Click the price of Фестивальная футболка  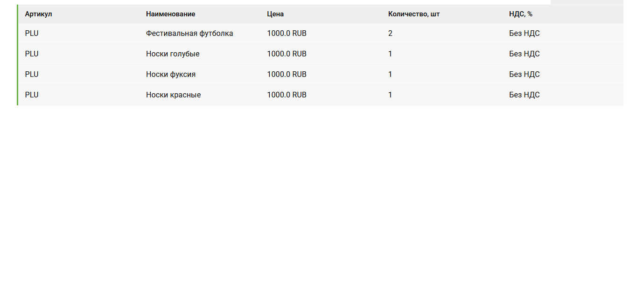click(x=287, y=34)
